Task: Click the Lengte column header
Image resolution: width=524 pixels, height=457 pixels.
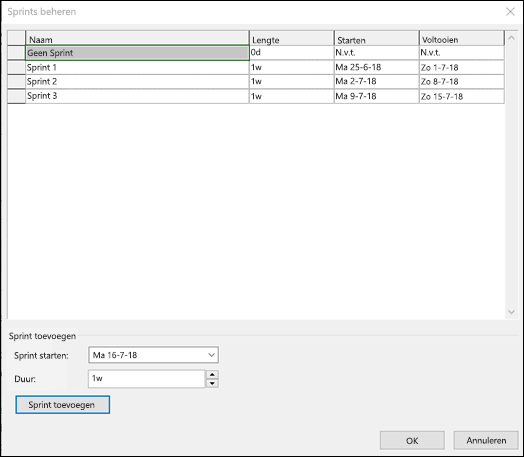Action: [292, 38]
